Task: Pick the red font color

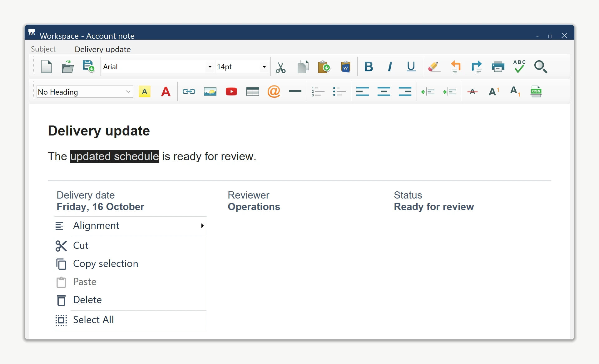Action: pos(166,92)
